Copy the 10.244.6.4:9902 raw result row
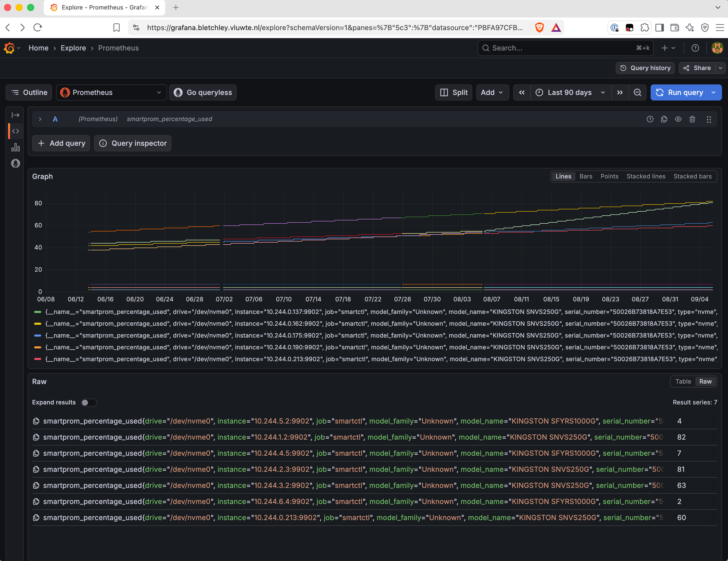This screenshot has height=561, width=728. pos(36,502)
